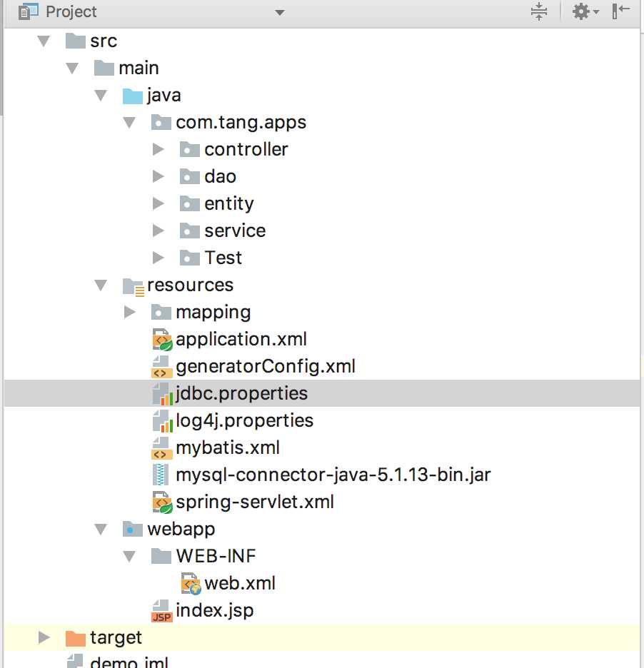Select the service package
The height and width of the screenshot is (668, 644).
click(x=234, y=231)
